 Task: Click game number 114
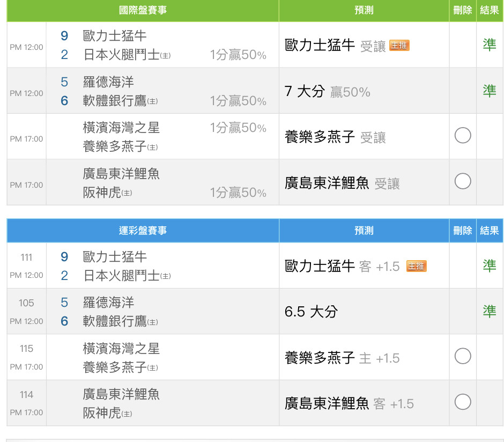pyautogui.click(x=26, y=394)
